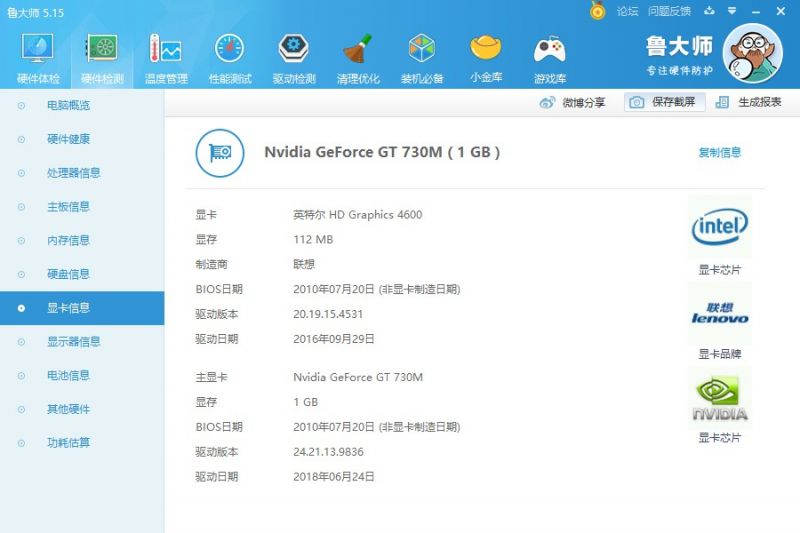
Task: Open 温度管理 temperature management icon
Action: tap(166, 48)
